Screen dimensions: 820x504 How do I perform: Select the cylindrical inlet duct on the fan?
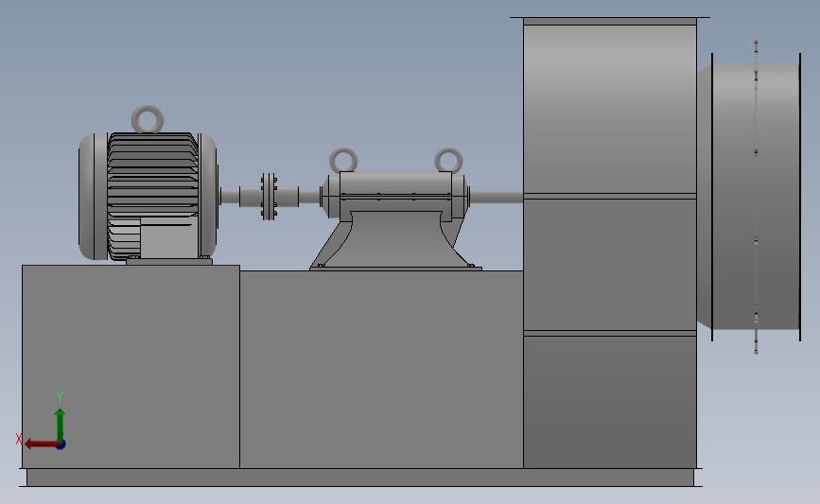click(756, 197)
